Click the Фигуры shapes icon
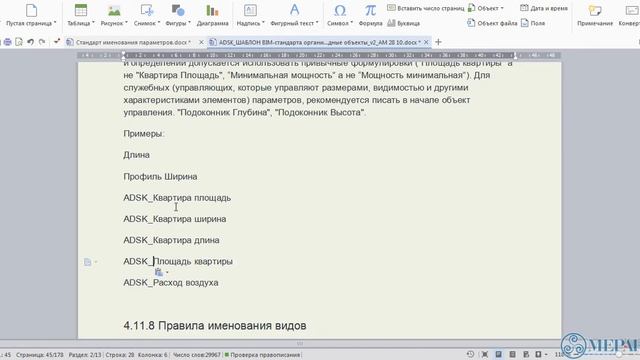640x360 pixels. point(178,10)
